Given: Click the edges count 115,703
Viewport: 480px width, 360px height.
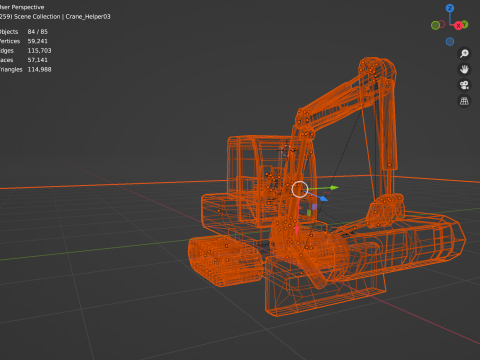Looking at the screenshot, I should [x=39, y=51].
